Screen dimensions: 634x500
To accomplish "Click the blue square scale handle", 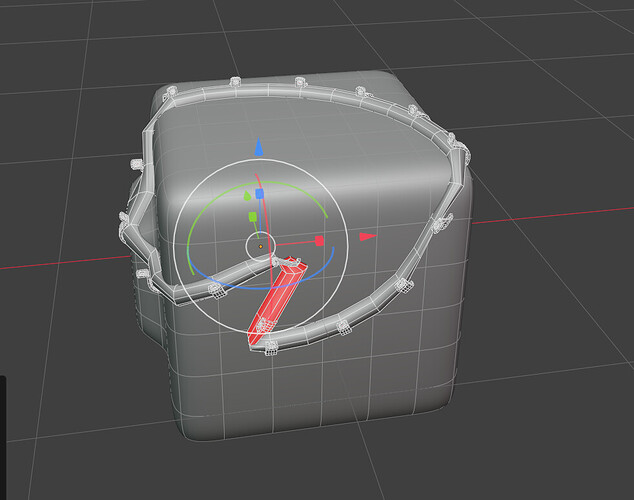I will click(260, 194).
